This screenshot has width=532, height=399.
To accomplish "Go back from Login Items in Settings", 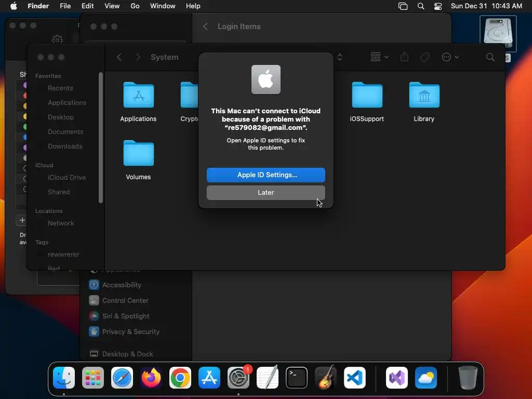I will [205, 26].
